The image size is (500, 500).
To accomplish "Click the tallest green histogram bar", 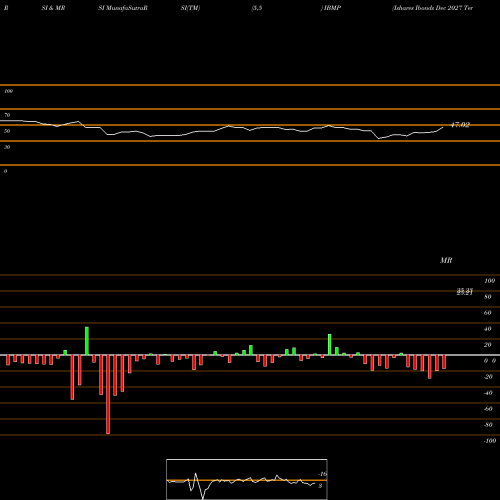I will [87, 341].
